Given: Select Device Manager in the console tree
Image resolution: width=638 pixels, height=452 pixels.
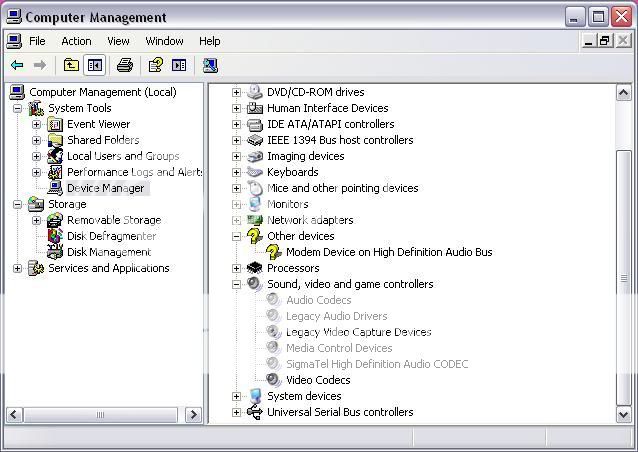Looking at the screenshot, I should 105,188.
